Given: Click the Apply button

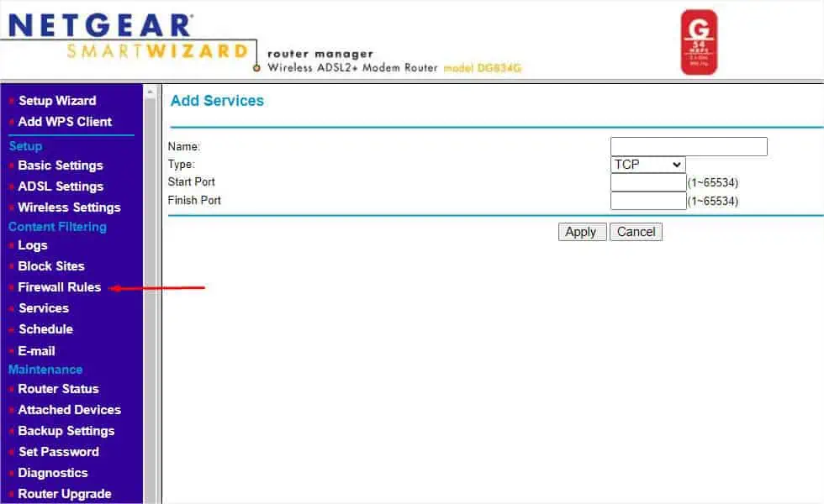Looking at the screenshot, I should click(x=582, y=232).
